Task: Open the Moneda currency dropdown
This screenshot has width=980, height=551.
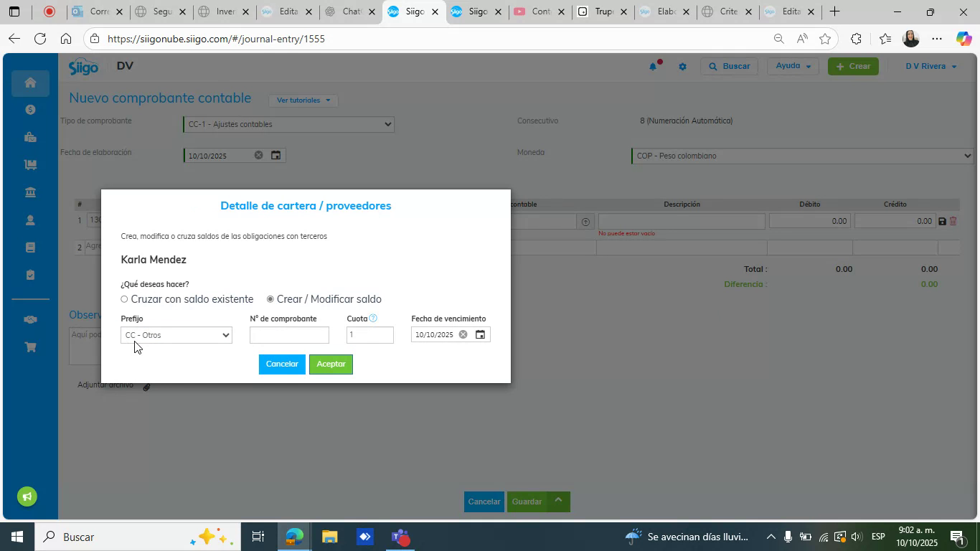Action: coord(802,156)
